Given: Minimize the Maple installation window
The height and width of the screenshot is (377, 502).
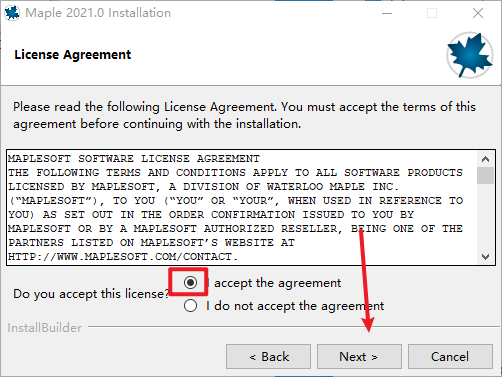Looking at the screenshot, I should tap(387, 13).
